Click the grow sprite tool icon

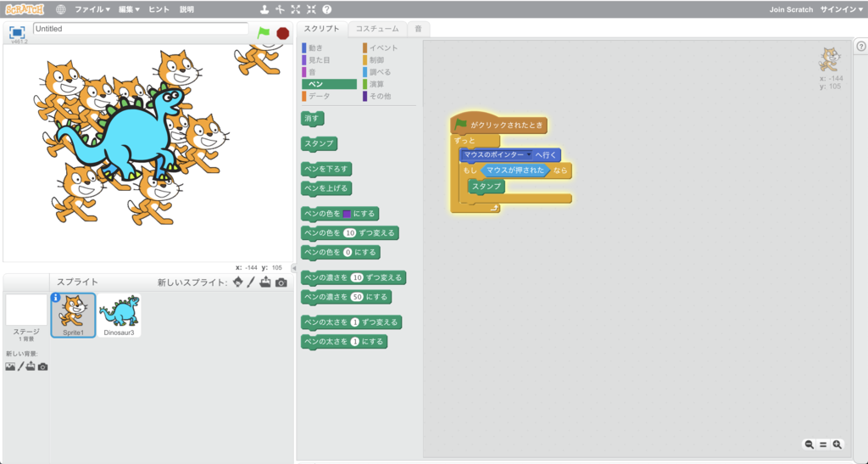point(296,9)
